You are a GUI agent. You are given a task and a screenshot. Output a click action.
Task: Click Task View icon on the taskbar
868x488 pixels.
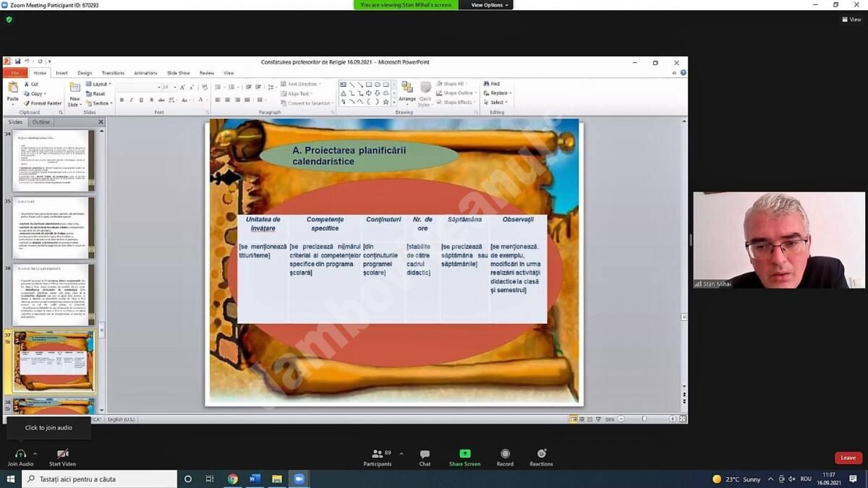coord(210,479)
